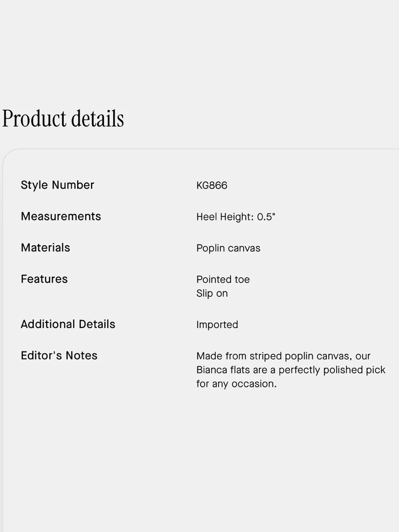Click the word 'Notes' in Editor's Notes
Viewport: 399px width, 532px height.
coord(81,355)
